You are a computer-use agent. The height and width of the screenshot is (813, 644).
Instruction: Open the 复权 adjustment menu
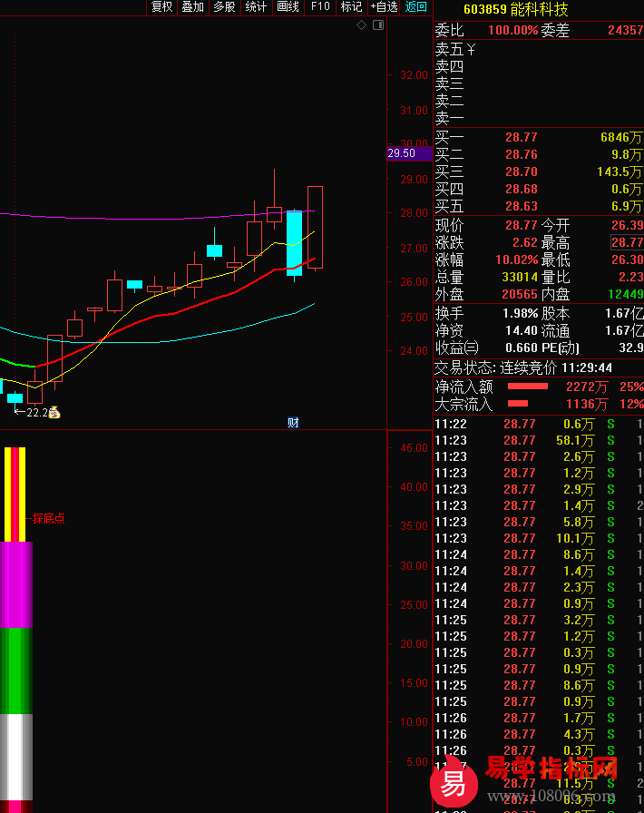coord(161,7)
